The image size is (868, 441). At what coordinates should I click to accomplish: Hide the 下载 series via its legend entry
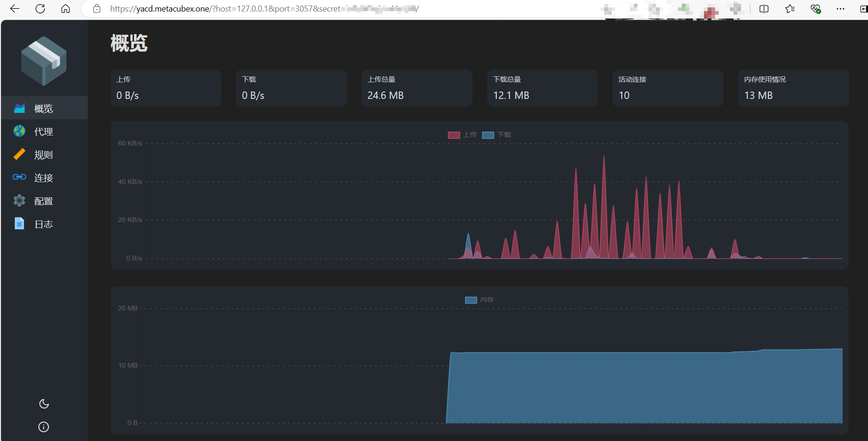coord(498,135)
